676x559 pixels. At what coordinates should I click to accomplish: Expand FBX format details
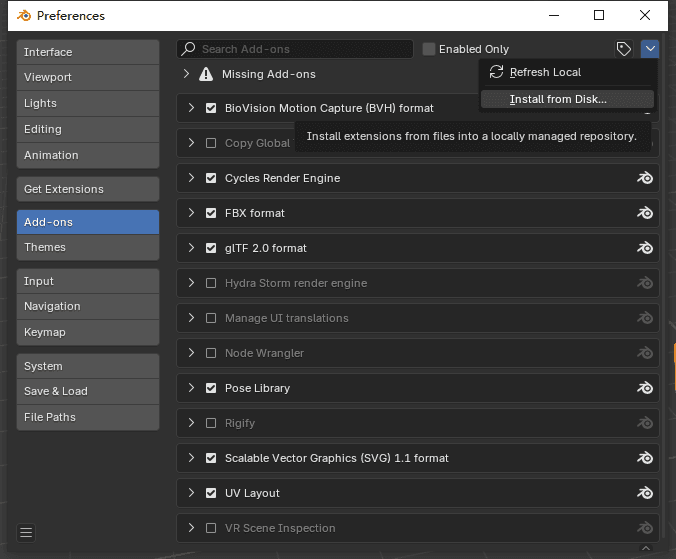coord(191,212)
